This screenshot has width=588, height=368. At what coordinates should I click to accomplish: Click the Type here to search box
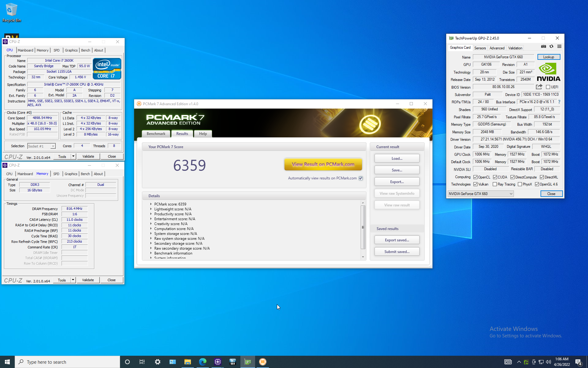[67, 362]
